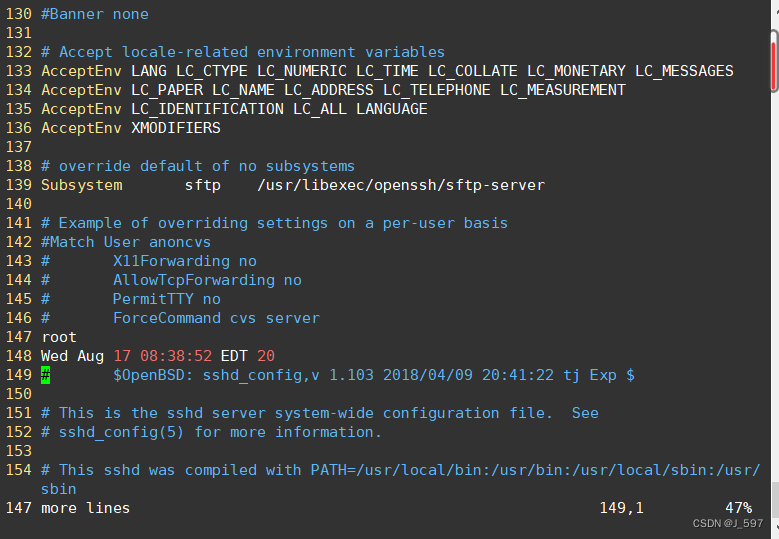Click the AcceptEnv LC_IDENTIFICATION line
Screen dimensions: 779x539
tap(234, 109)
